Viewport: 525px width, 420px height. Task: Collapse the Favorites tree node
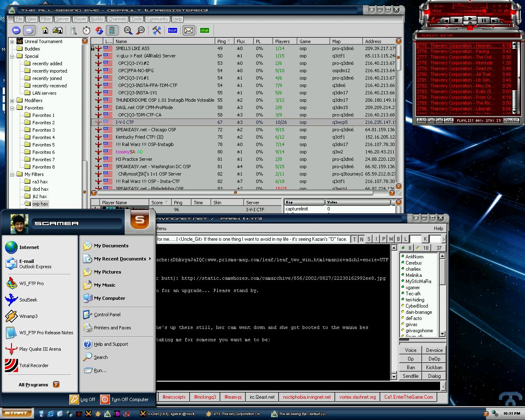(12, 108)
